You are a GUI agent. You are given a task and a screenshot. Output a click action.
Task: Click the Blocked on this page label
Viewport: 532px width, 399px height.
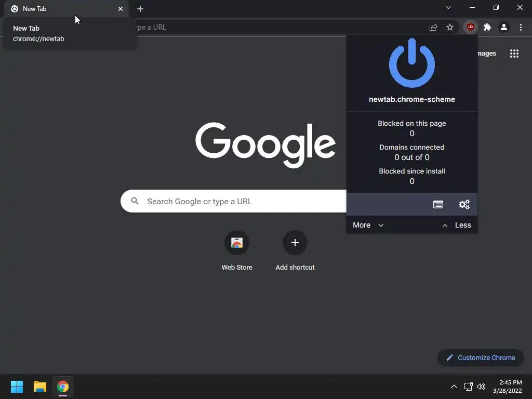click(412, 124)
